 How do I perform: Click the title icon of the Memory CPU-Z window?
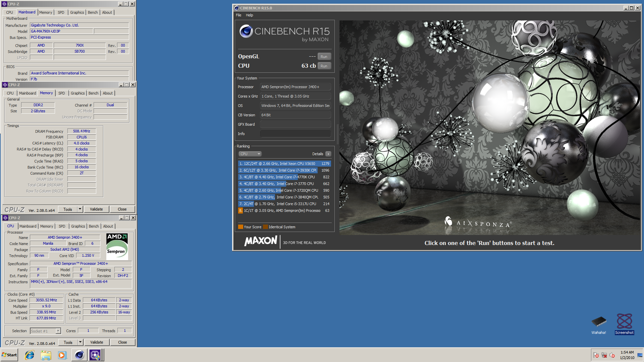[5, 85]
